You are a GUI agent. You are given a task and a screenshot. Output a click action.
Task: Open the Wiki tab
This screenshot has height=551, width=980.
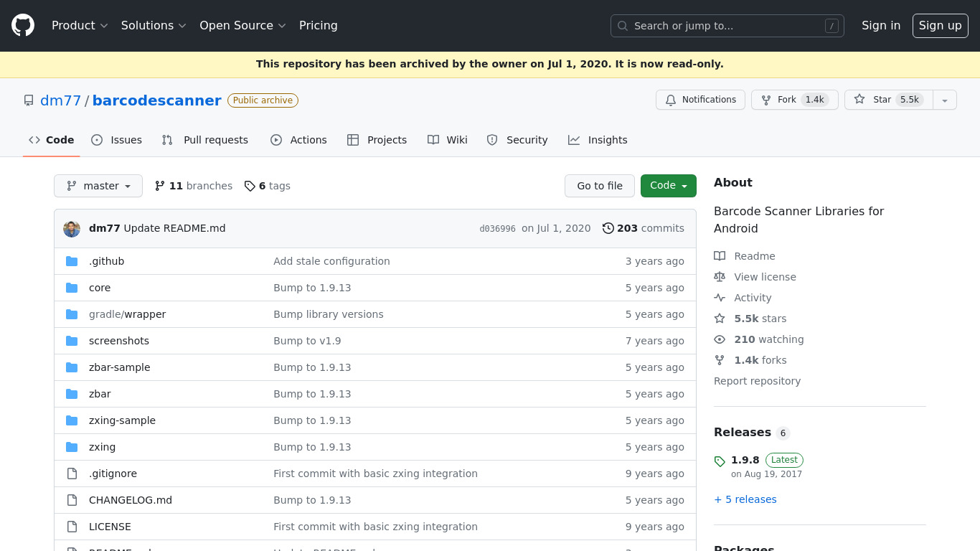click(x=448, y=140)
